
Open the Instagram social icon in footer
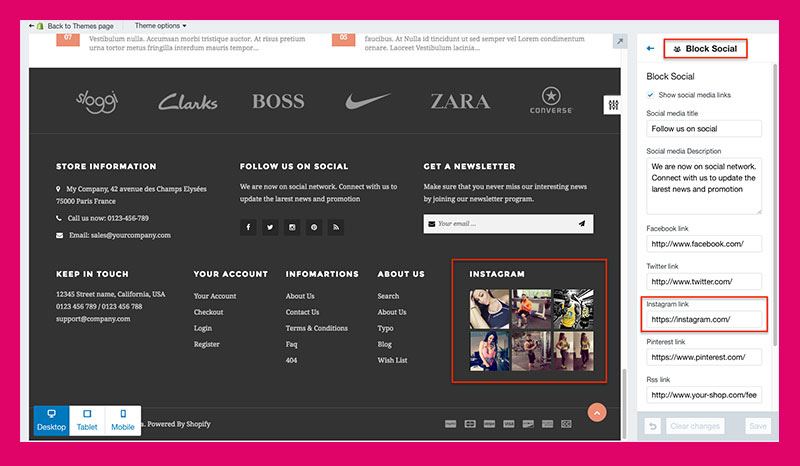292,227
